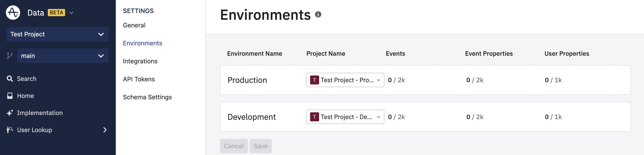
Task: Select Schema Settings in sidebar
Action: [147, 97]
